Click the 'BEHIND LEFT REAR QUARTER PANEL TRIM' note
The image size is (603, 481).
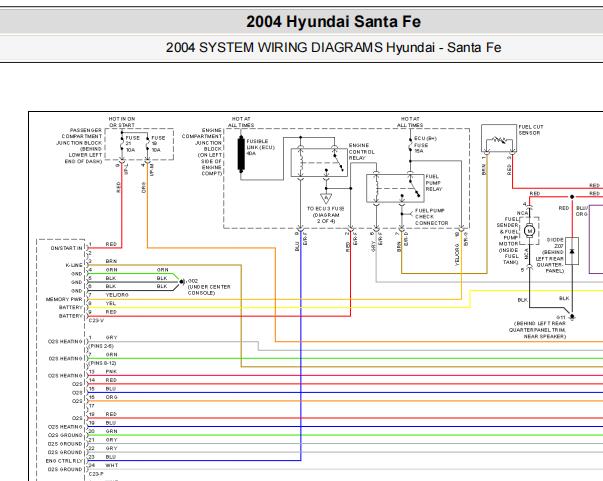click(537, 330)
